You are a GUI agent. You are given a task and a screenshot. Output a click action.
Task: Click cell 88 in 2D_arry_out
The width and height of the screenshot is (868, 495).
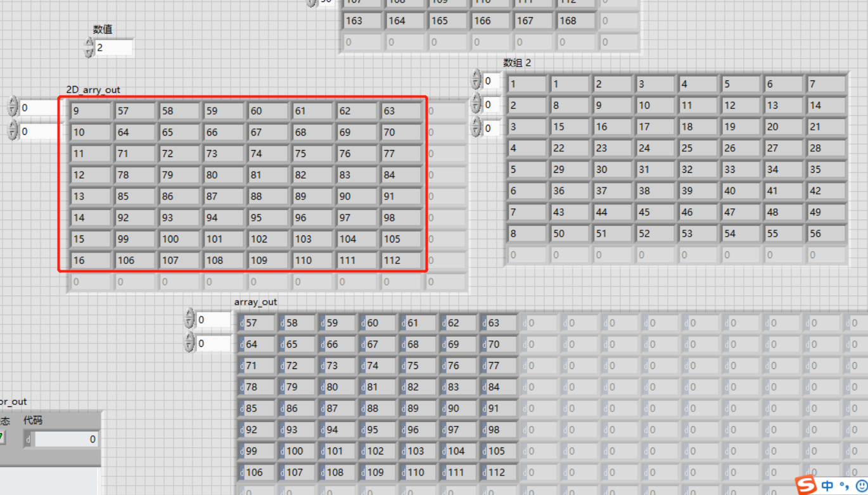coord(268,196)
